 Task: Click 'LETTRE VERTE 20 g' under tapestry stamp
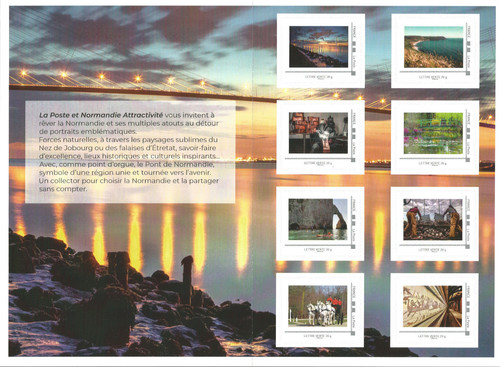pos(432,336)
